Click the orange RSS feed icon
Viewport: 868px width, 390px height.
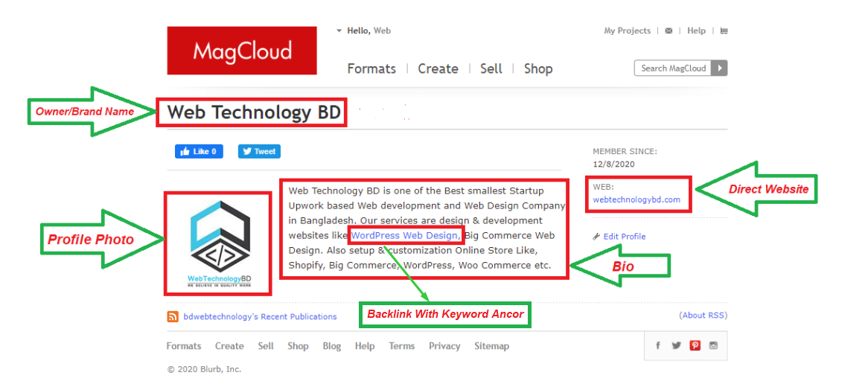tap(173, 316)
